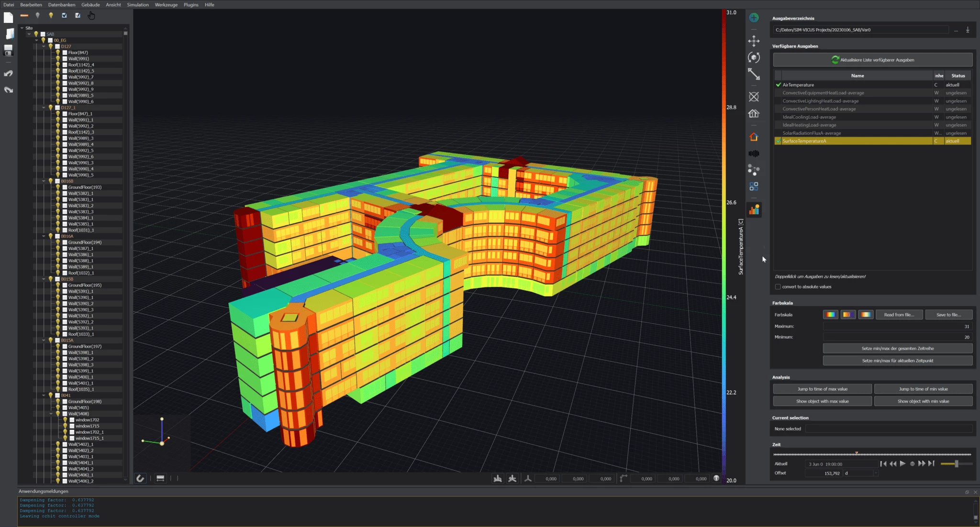
Task: Collapse the Site root node
Action: [x=22, y=28]
